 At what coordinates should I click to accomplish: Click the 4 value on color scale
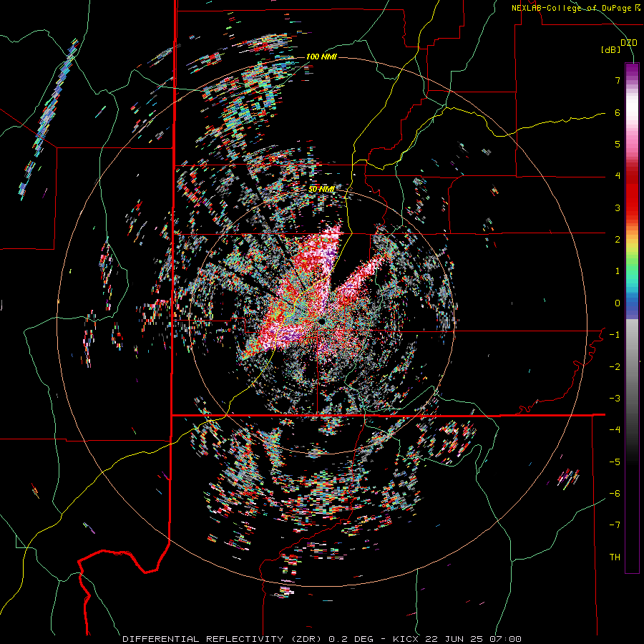(x=618, y=176)
